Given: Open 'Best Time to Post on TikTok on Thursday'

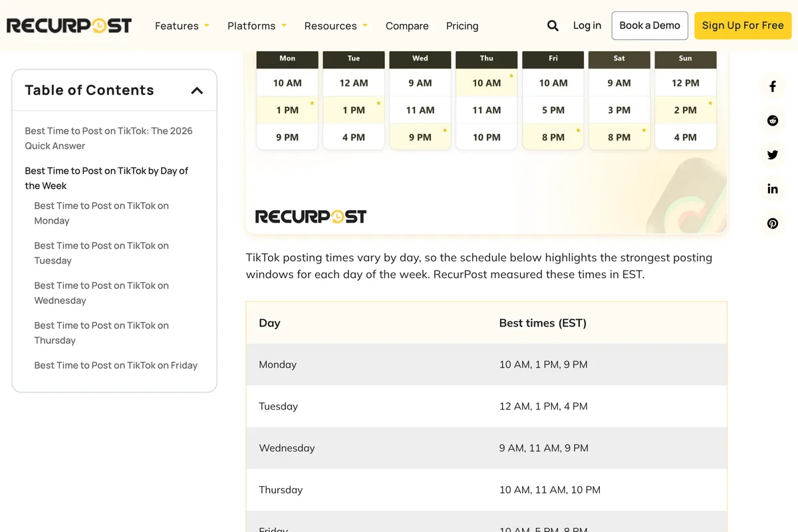Looking at the screenshot, I should point(102,333).
